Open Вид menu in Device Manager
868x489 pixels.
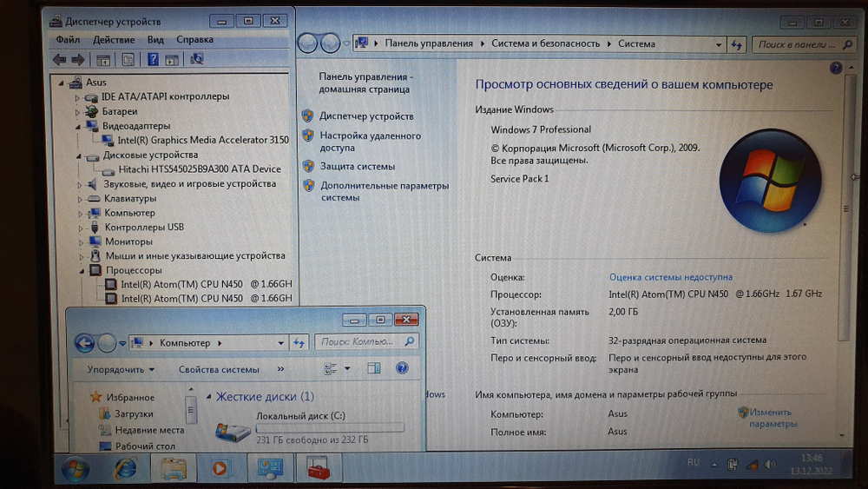coord(155,40)
